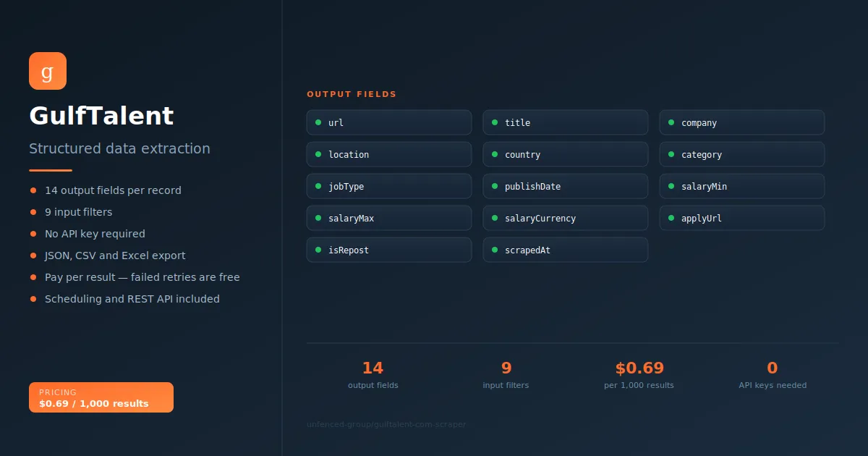Choose the salaryMax field chip
Viewport: 868px width, 456px height.
pos(389,218)
